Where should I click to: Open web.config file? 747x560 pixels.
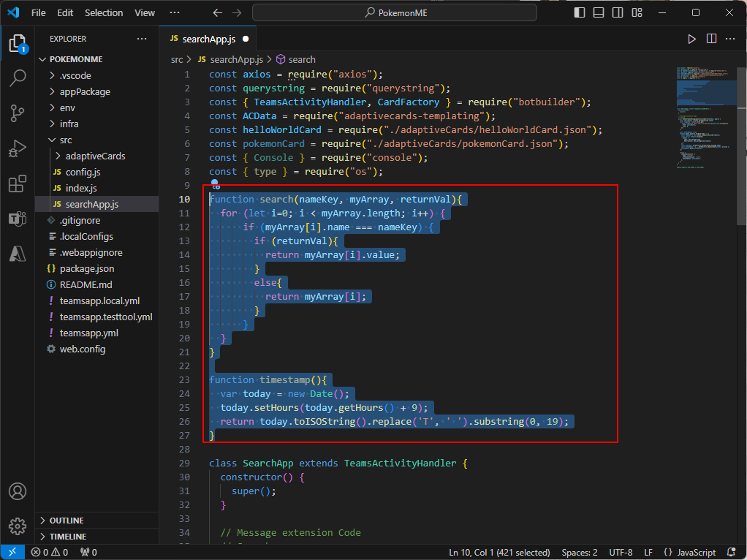(x=97, y=349)
